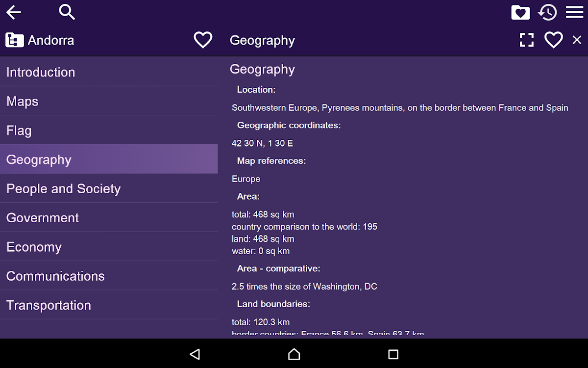The width and height of the screenshot is (588, 368).
Task: Open the Flag section
Action: 109,131
